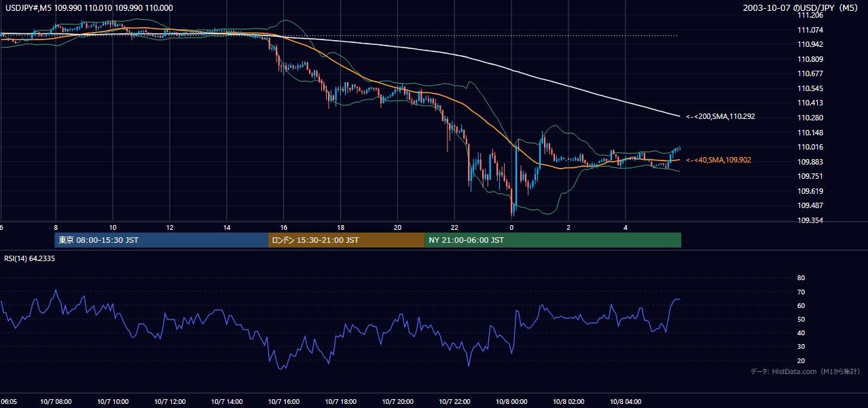Image resolution: width=868 pixels, height=408 pixels.
Task: Click the 10/8 04:00 bottom time label
Action: click(626, 402)
